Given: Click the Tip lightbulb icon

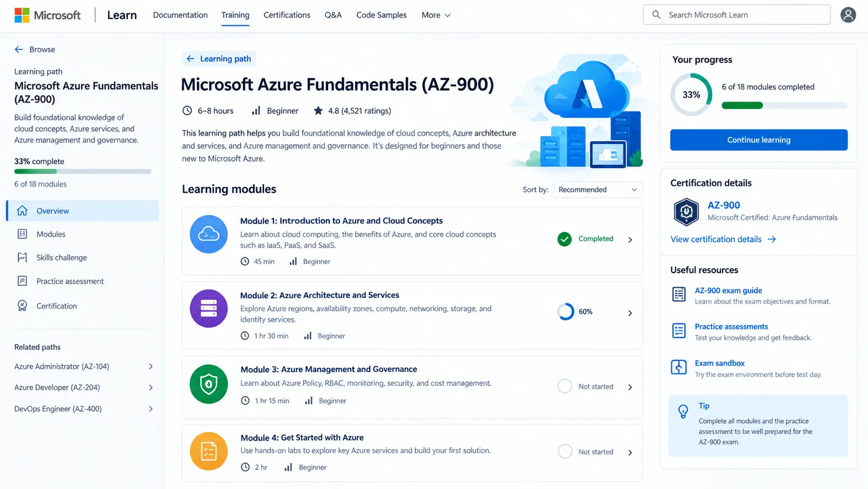Looking at the screenshot, I should point(683,412).
